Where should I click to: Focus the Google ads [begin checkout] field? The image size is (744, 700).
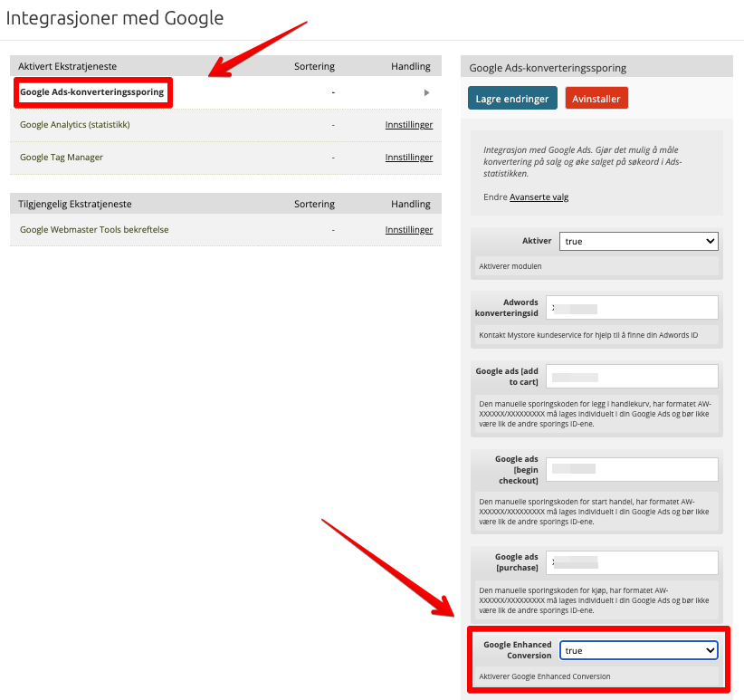[x=632, y=469]
